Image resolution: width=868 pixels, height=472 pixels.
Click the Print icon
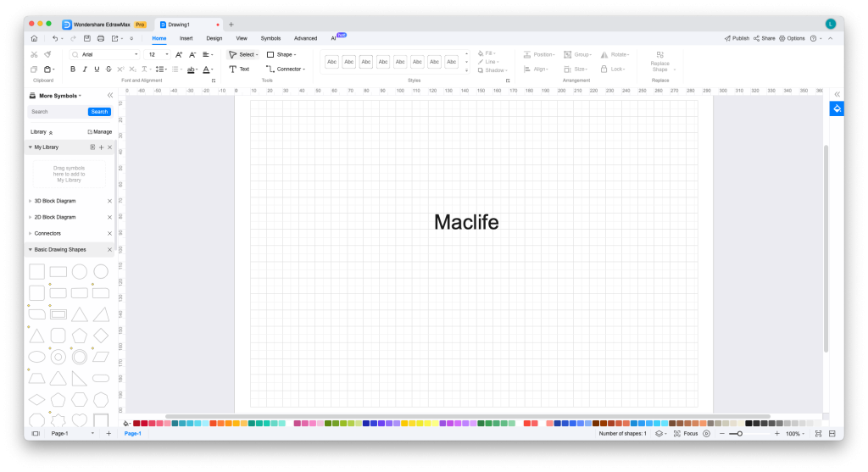101,38
